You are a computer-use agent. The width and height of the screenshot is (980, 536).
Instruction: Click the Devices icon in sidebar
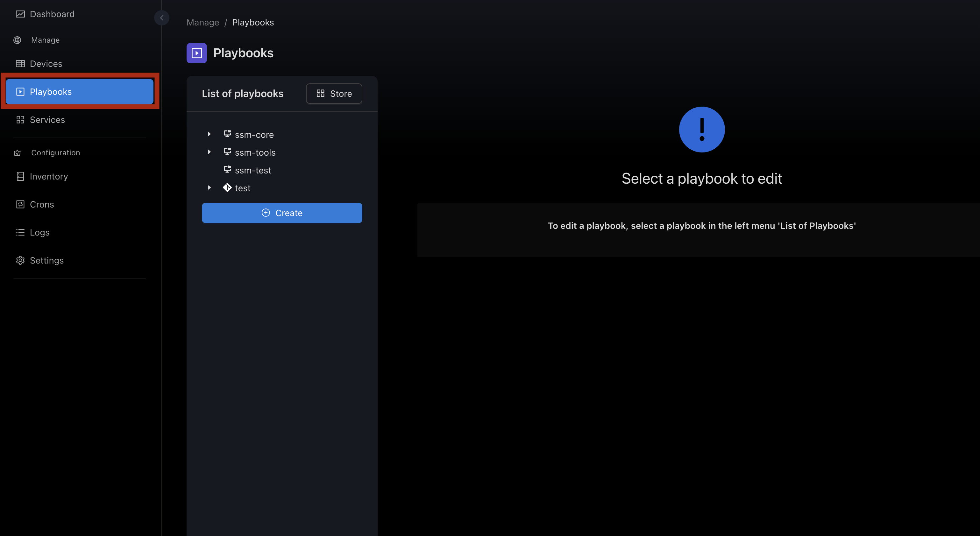point(19,64)
